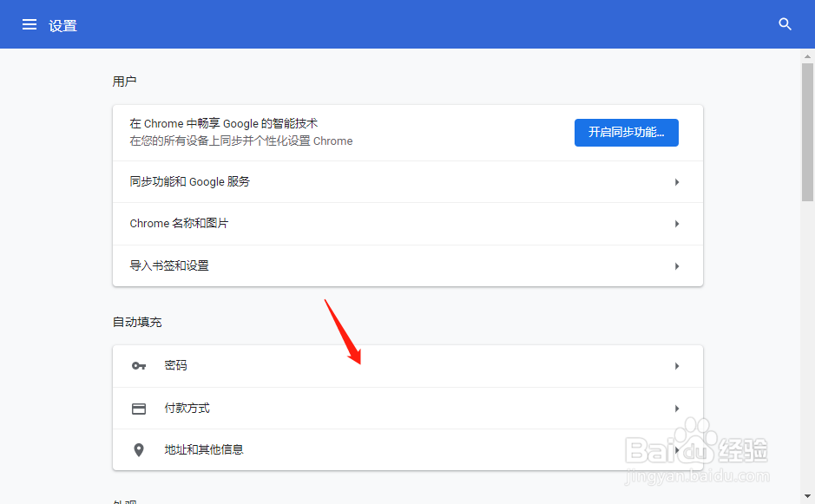Expand the Chrome 名称和图片 row arrow

(x=677, y=224)
